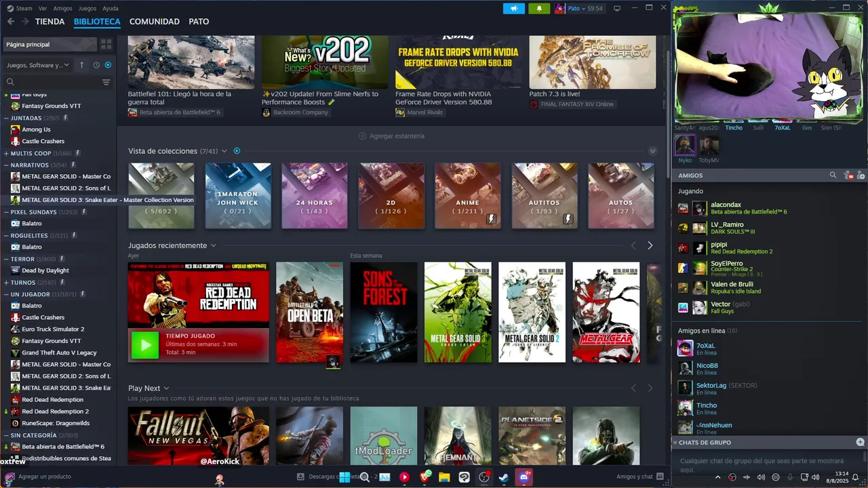This screenshot has height=488, width=868.
Task: Click the recent activity clock filter icon
Action: pyautogui.click(x=96, y=65)
